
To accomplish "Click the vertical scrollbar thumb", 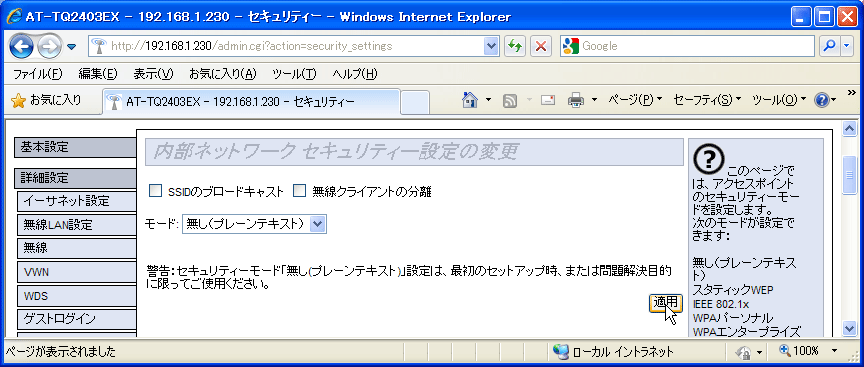I will 850,175.
